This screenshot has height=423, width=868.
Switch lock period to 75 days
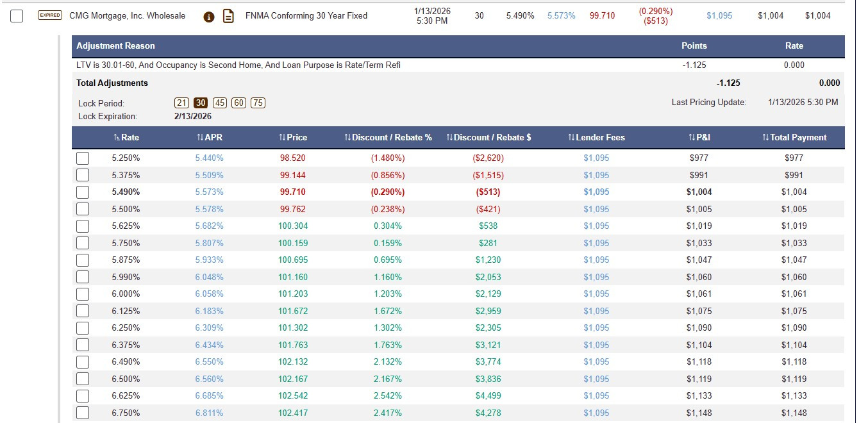point(258,103)
